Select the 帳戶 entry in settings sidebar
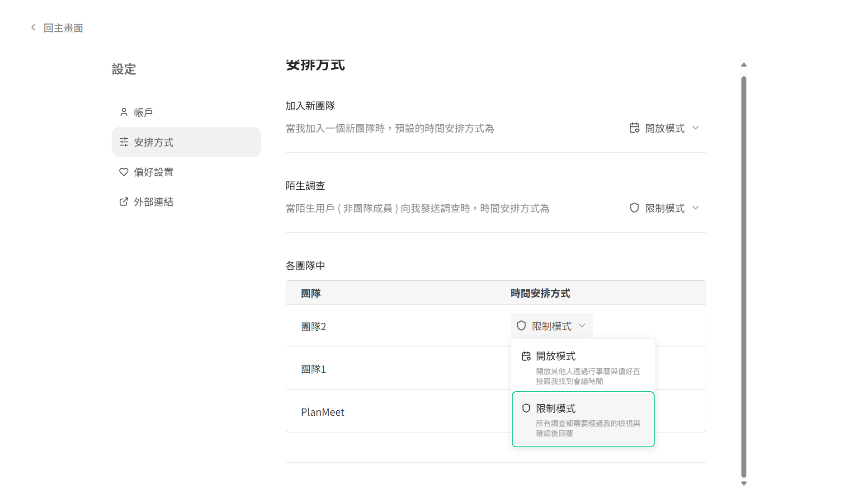Viewport: 868px width, 488px height. coord(143,112)
